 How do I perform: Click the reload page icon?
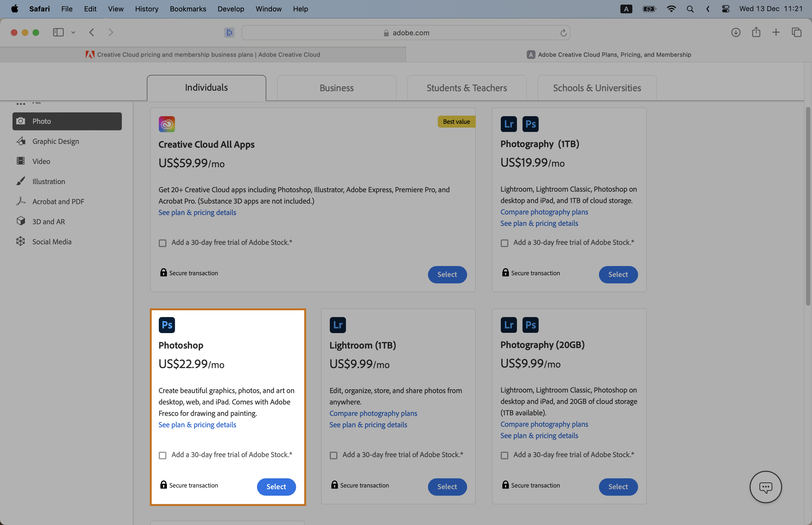[563, 33]
